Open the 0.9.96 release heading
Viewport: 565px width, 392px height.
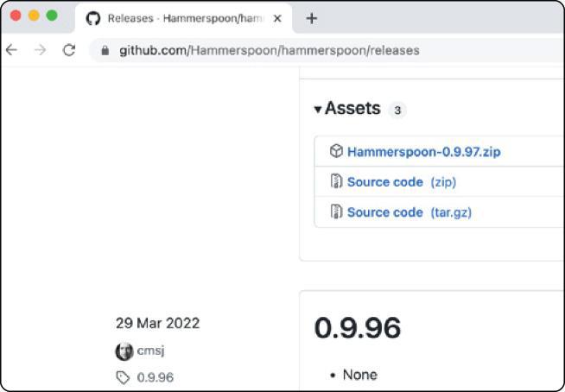pos(358,328)
